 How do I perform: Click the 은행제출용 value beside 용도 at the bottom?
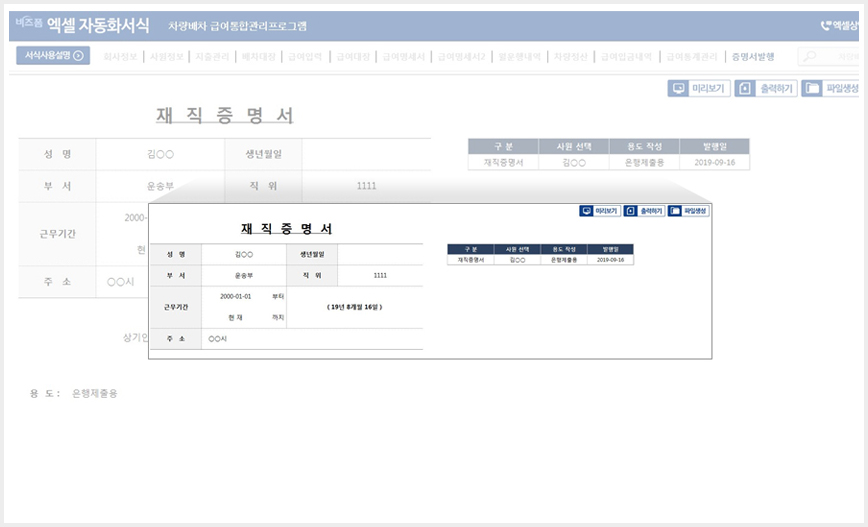coord(95,394)
